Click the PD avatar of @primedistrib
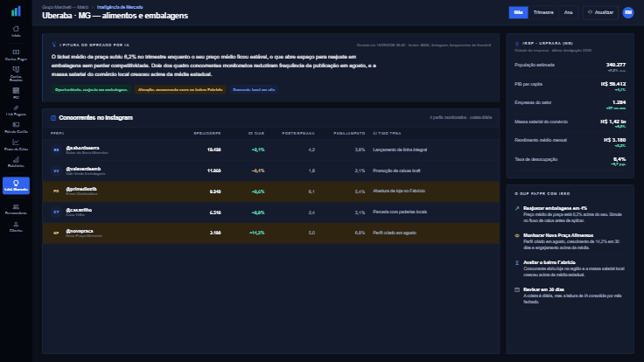The height and width of the screenshot is (362, 644). point(56,191)
